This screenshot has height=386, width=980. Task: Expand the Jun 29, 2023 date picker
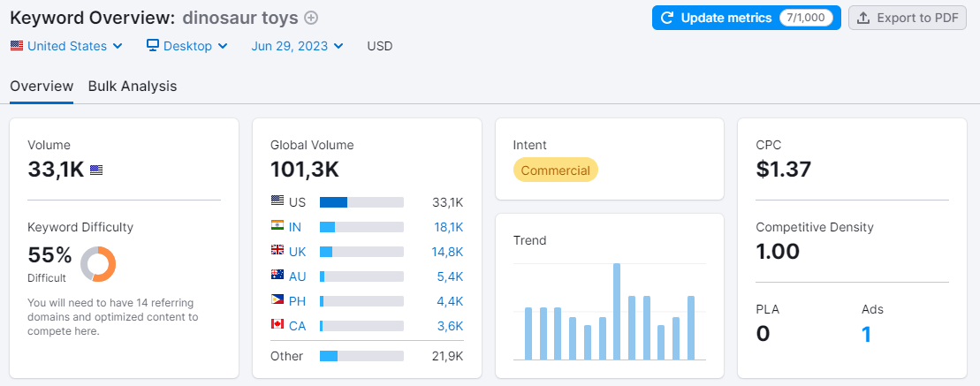(298, 46)
